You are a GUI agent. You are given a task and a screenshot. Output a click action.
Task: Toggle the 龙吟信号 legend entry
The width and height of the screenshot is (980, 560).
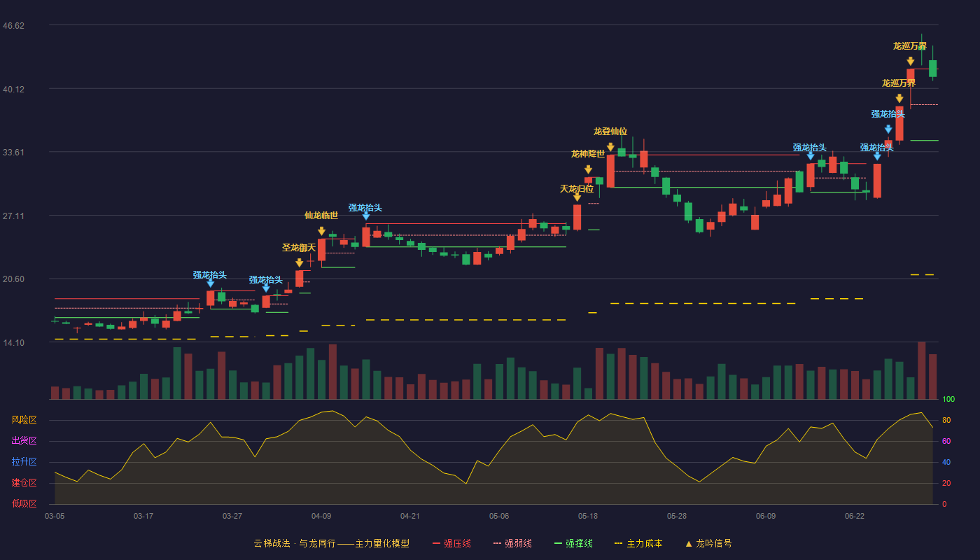(708, 543)
